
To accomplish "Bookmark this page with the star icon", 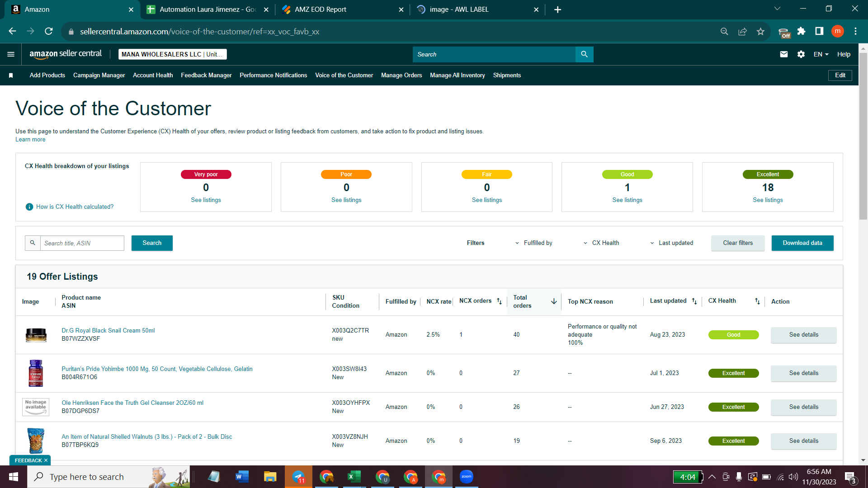I will click(760, 31).
